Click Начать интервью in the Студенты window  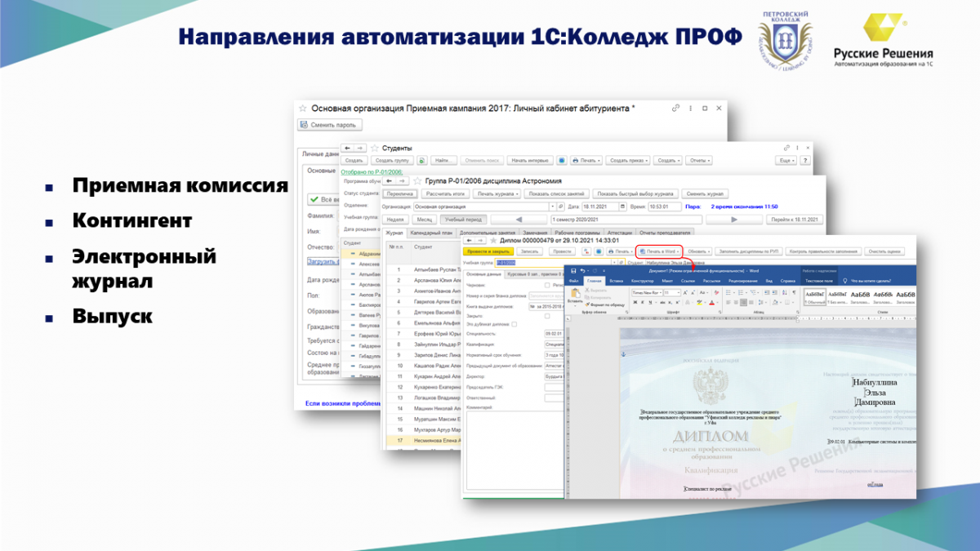(x=529, y=160)
